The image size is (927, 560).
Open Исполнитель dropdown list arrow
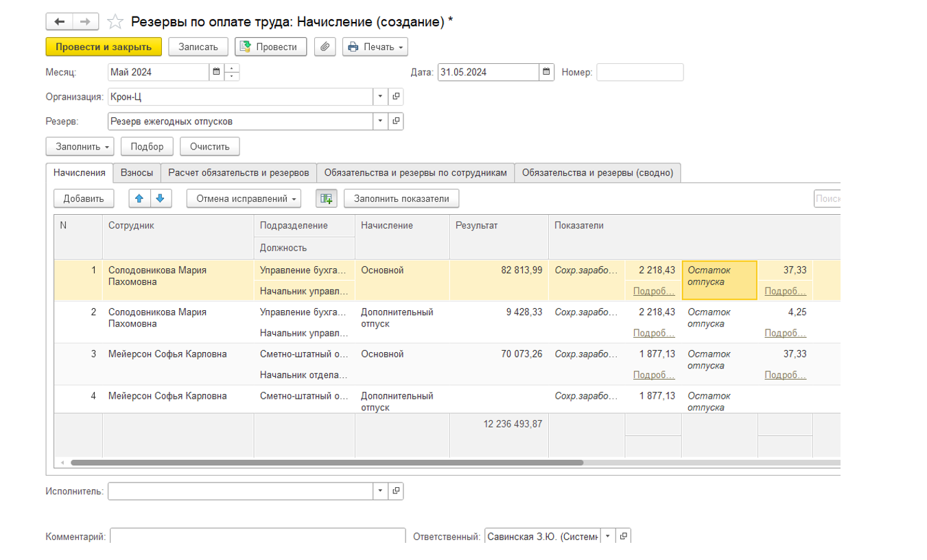coord(381,491)
